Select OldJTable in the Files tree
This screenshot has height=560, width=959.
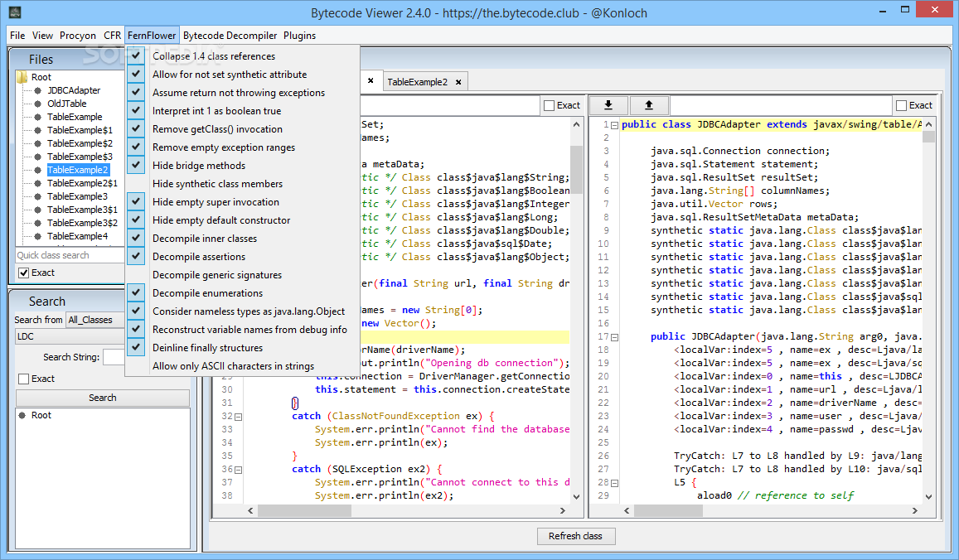66,104
